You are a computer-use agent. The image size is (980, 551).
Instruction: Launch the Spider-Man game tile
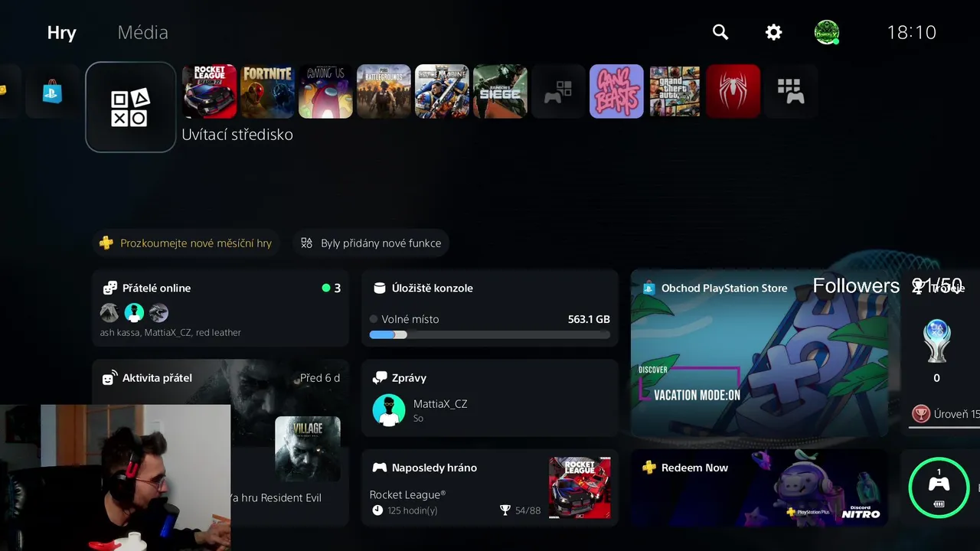(x=733, y=92)
